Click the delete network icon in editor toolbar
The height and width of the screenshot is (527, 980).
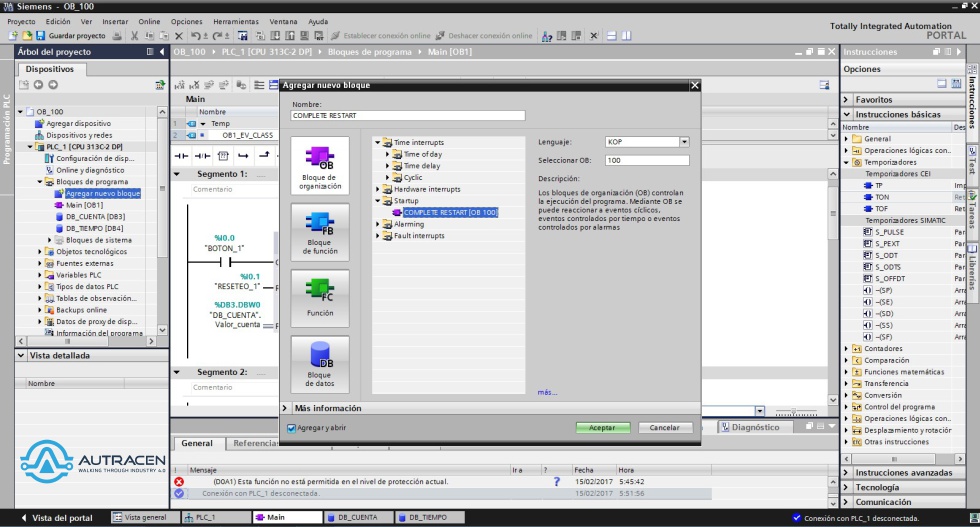tap(194, 84)
